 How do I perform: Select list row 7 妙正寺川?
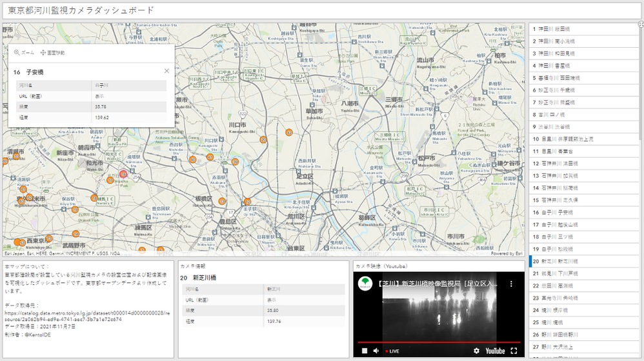pyautogui.click(x=583, y=103)
